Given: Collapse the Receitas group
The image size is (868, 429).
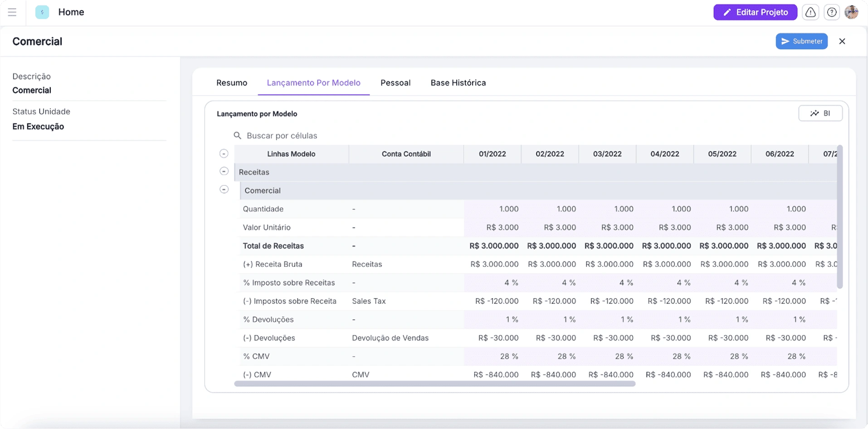Looking at the screenshot, I should coord(224,171).
